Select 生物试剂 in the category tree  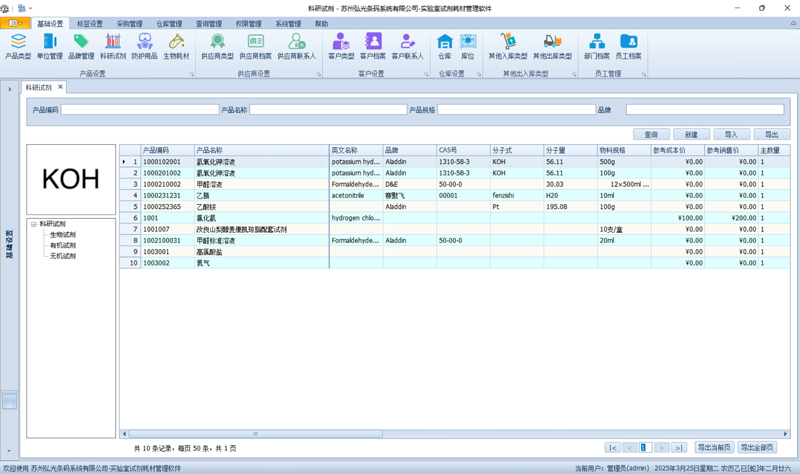[x=63, y=235]
